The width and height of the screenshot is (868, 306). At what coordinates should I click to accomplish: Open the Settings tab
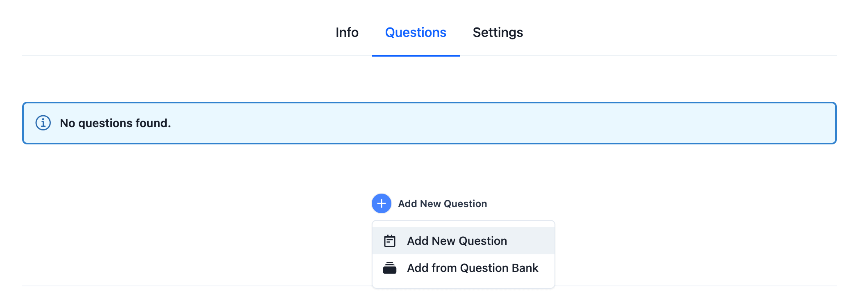(x=498, y=32)
